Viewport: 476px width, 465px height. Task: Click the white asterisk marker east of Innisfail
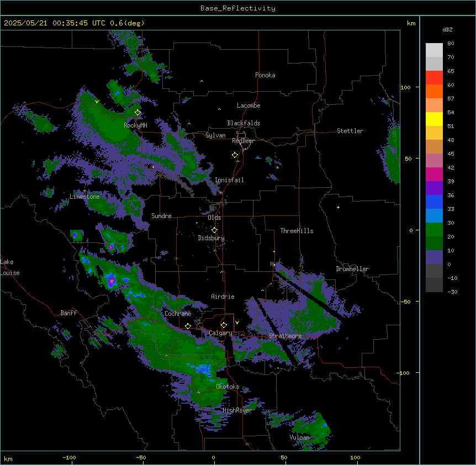(x=277, y=167)
